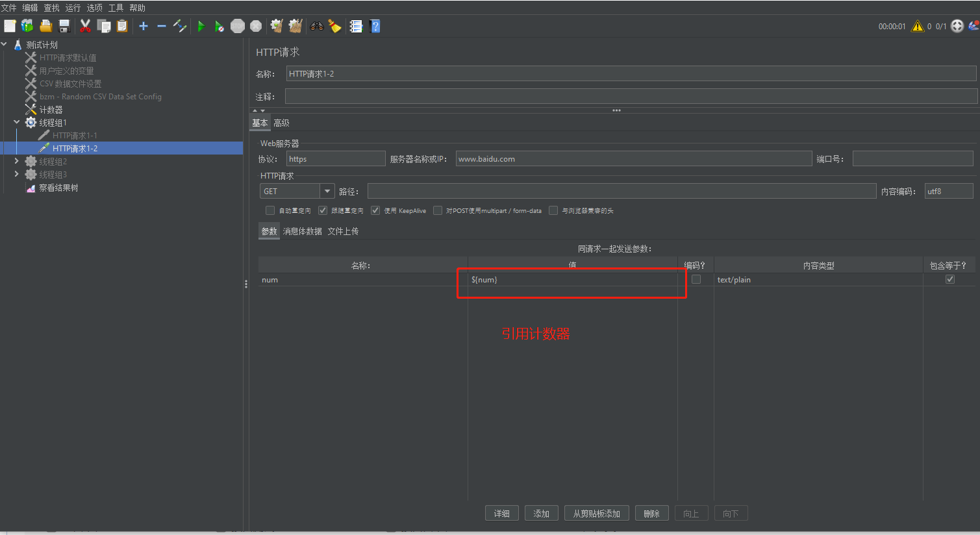Expand all tree nodes with plus icon
This screenshot has width=980, height=535.
[144, 26]
